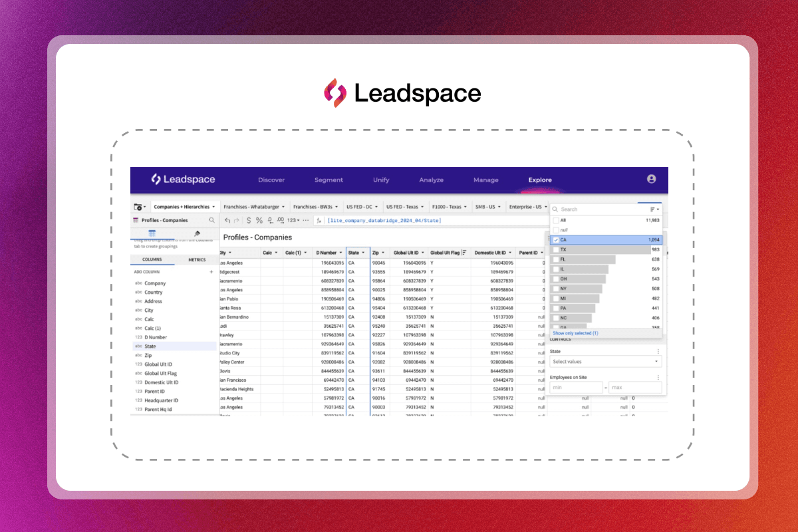The height and width of the screenshot is (532, 798).
Task: Go to the Unify nav item
Action: pos(381,180)
